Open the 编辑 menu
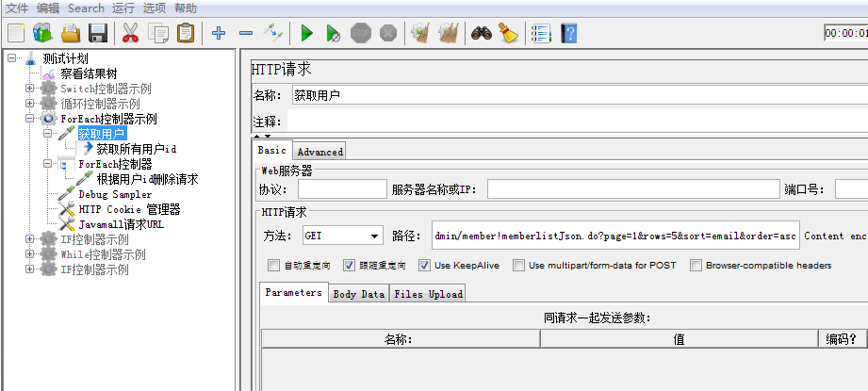The height and width of the screenshot is (391, 868). (x=48, y=8)
